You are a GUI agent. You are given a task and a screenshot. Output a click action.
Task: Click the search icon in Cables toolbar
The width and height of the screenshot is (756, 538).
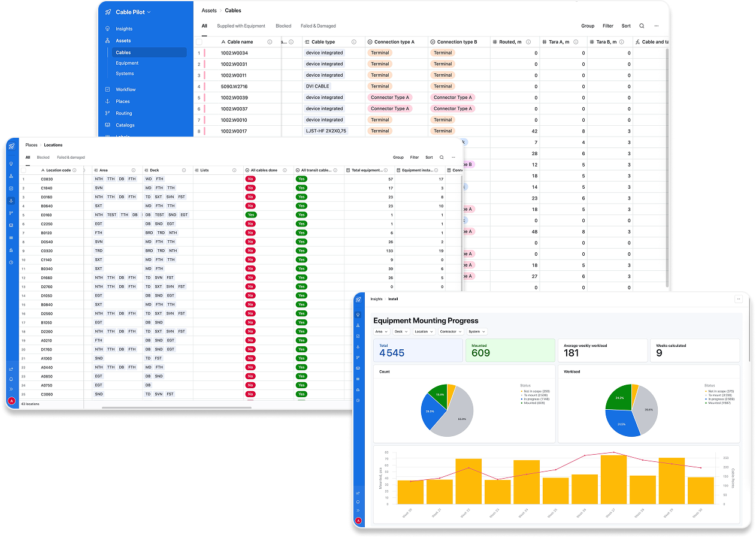pos(642,26)
